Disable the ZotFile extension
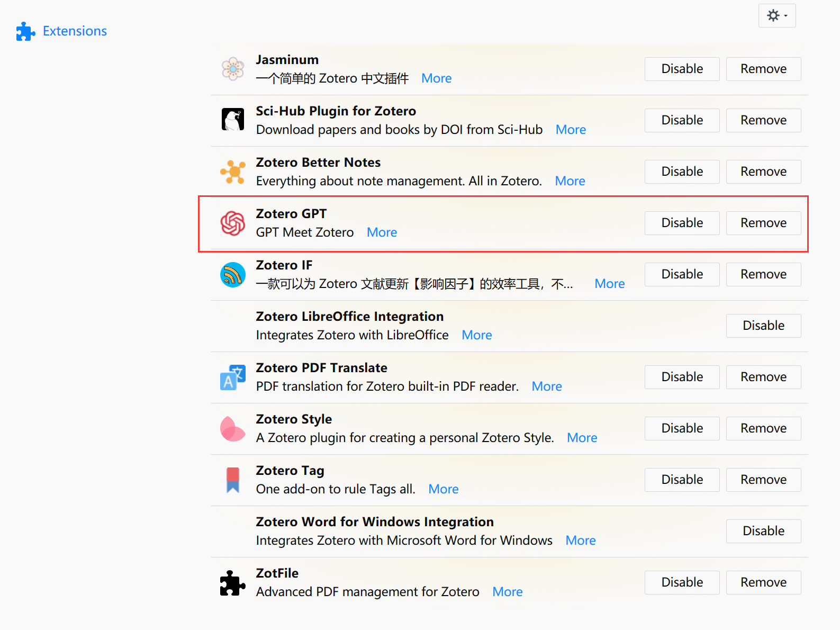Viewport: 840px width, 630px height. (682, 582)
